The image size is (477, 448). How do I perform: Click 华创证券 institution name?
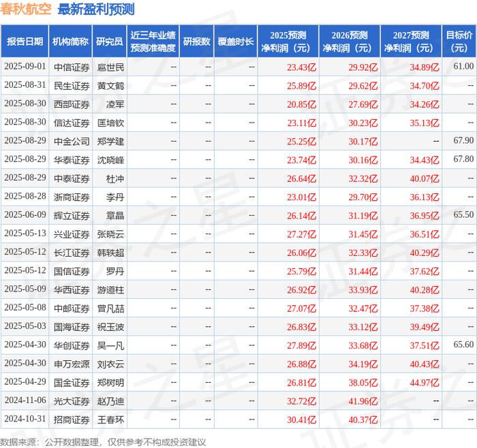coord(72,345)
